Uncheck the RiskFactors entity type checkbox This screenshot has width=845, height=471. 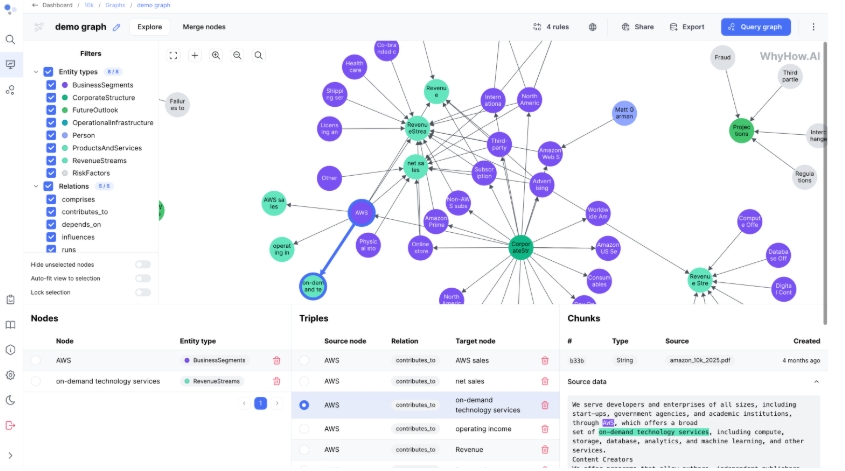click(52, 173)
